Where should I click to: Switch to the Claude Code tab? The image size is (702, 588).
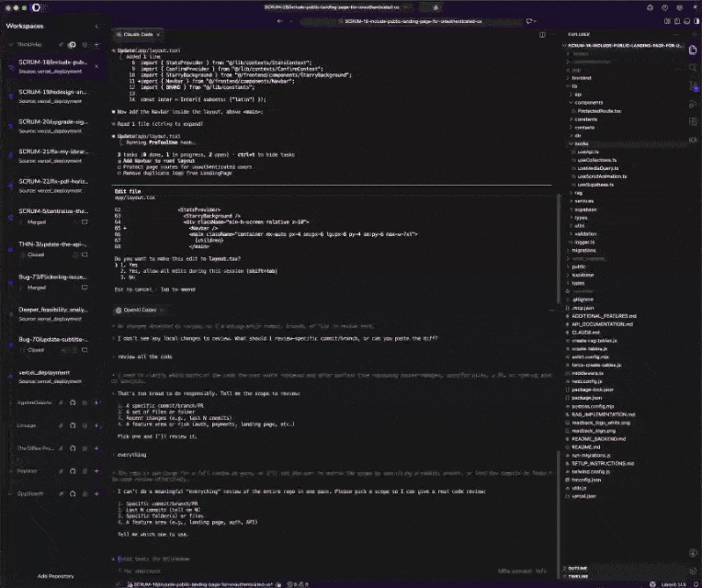click(x=138, y=35)
